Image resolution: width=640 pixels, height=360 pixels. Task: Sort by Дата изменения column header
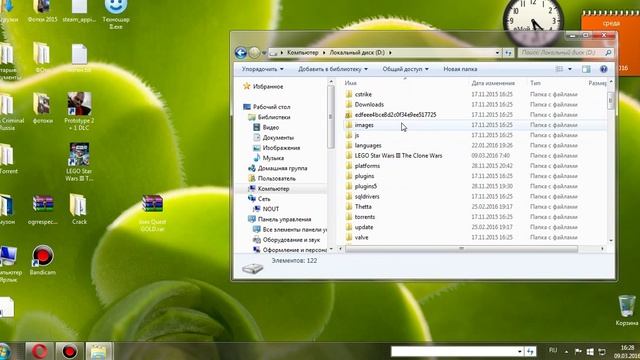coord(493,83)
